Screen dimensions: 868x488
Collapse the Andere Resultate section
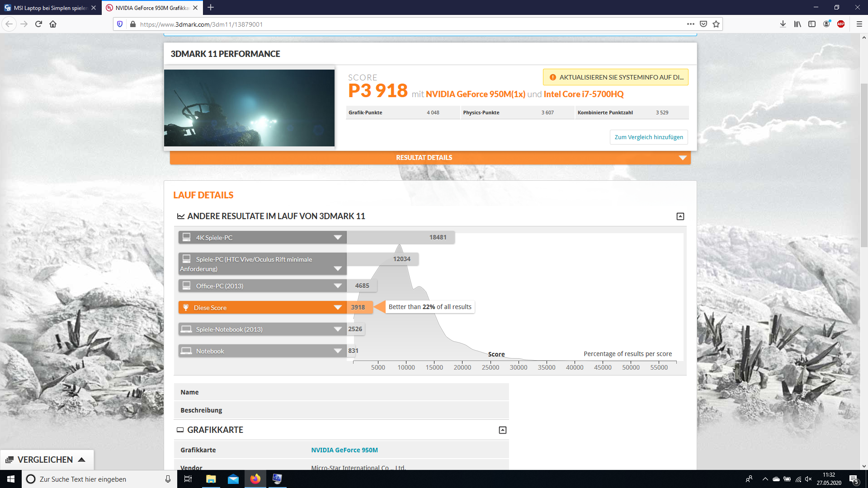[680, 216]
